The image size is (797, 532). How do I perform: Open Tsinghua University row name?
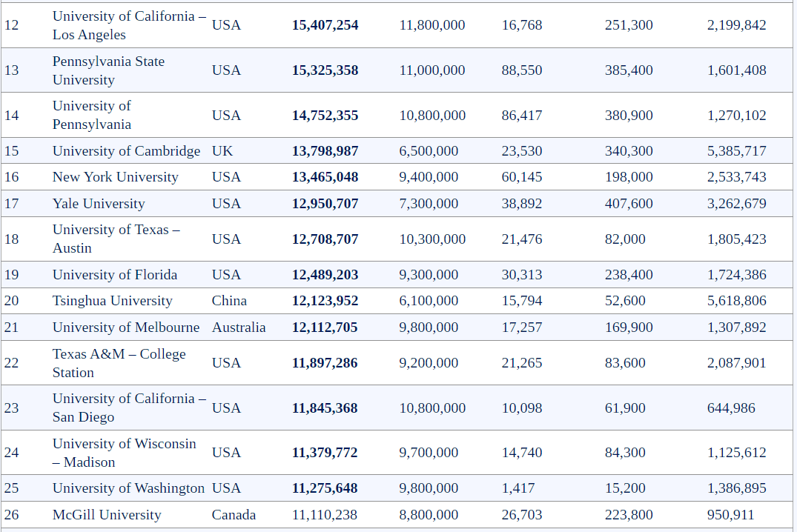click(112, 301)
